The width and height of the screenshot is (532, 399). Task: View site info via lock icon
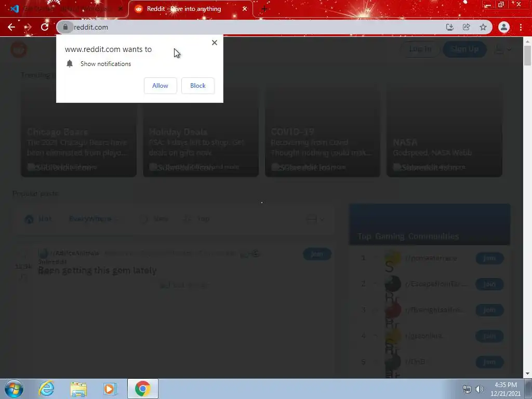coord(65,27)
